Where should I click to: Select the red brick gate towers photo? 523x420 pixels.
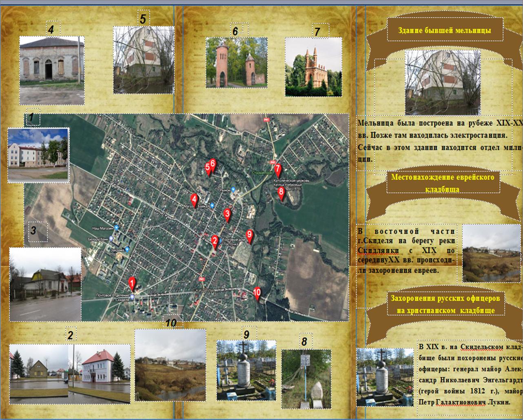(237, 62)
